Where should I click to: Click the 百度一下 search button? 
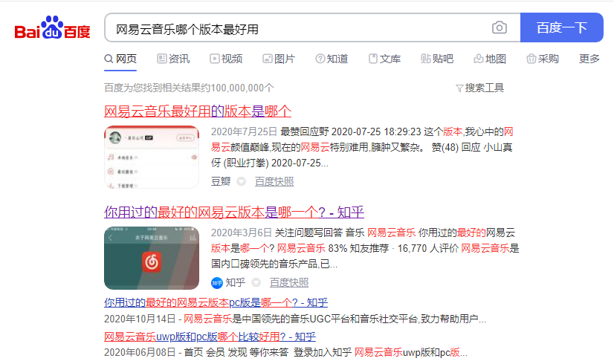coord(561,27)
